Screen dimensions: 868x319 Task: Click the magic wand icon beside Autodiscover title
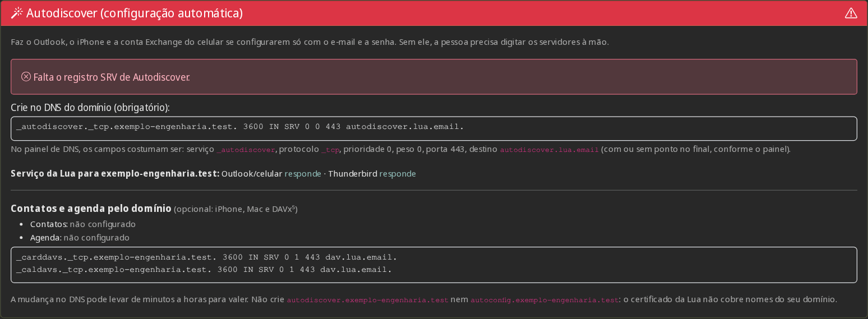17,13
